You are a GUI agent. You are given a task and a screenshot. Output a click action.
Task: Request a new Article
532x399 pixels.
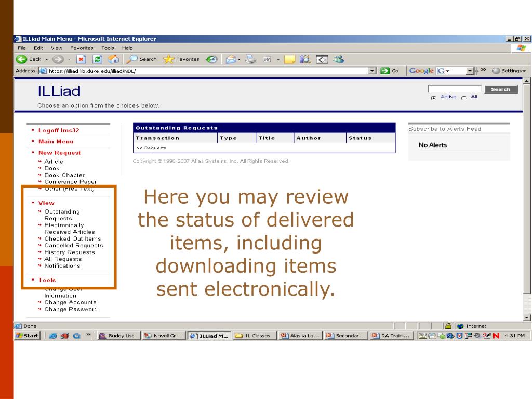[x=54, y=162]
